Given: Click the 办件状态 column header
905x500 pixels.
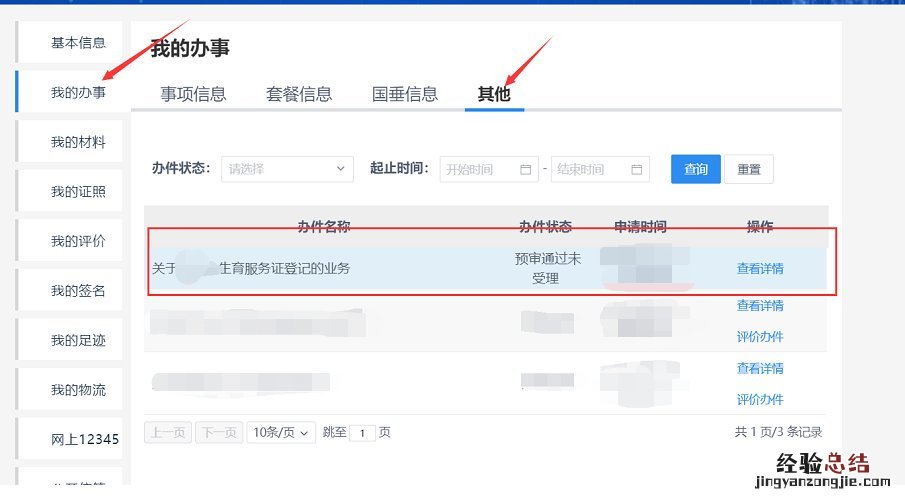Looking at the screenshot, I should (545, 226).
